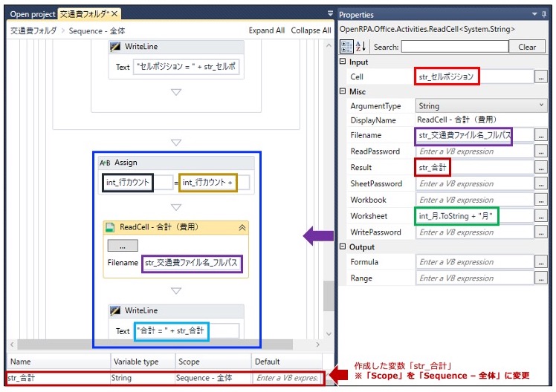Open expression editor for Result property
This screenshot has width=556, height=392.
coord(540,168)
